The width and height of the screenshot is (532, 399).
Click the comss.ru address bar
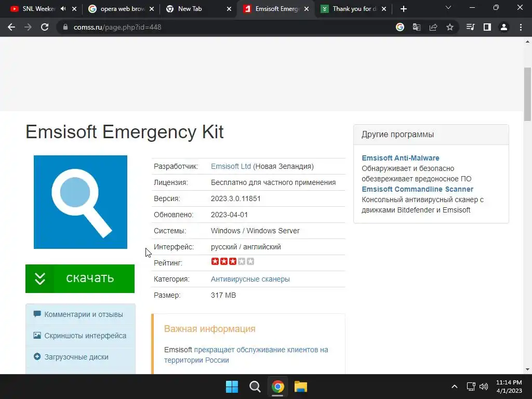click(x=224, y=27)
